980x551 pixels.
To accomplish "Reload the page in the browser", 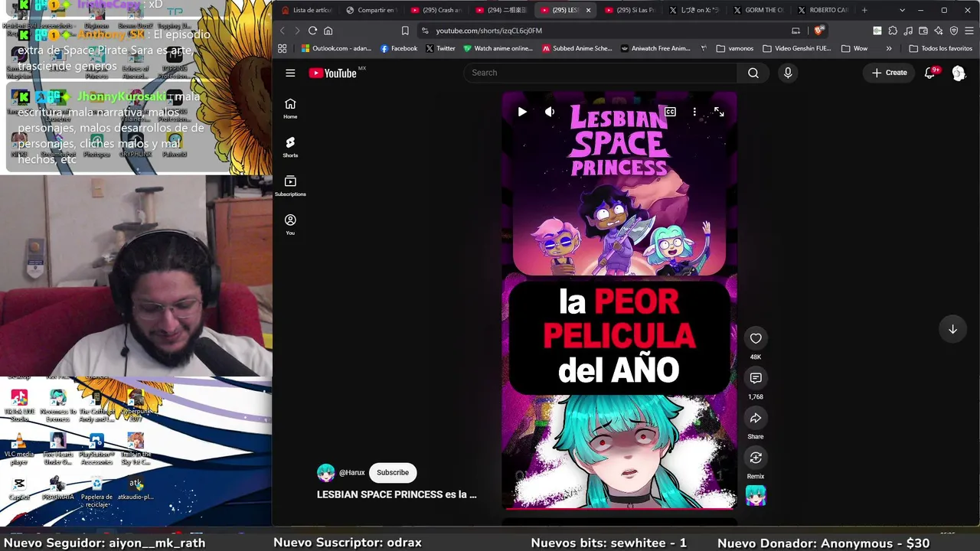I will (x=312, y=31).
